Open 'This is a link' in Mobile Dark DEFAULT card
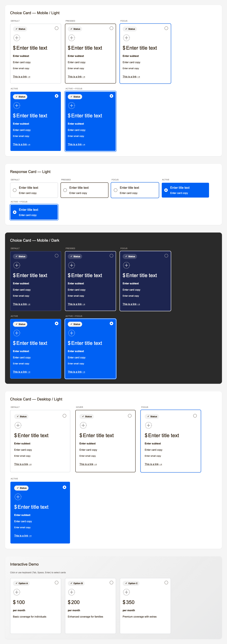 (22, 305)
